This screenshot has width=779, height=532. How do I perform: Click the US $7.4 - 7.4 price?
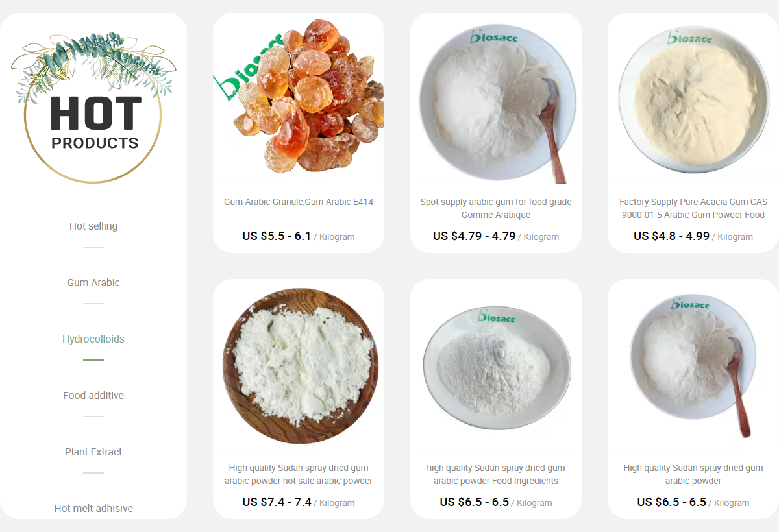277,502
